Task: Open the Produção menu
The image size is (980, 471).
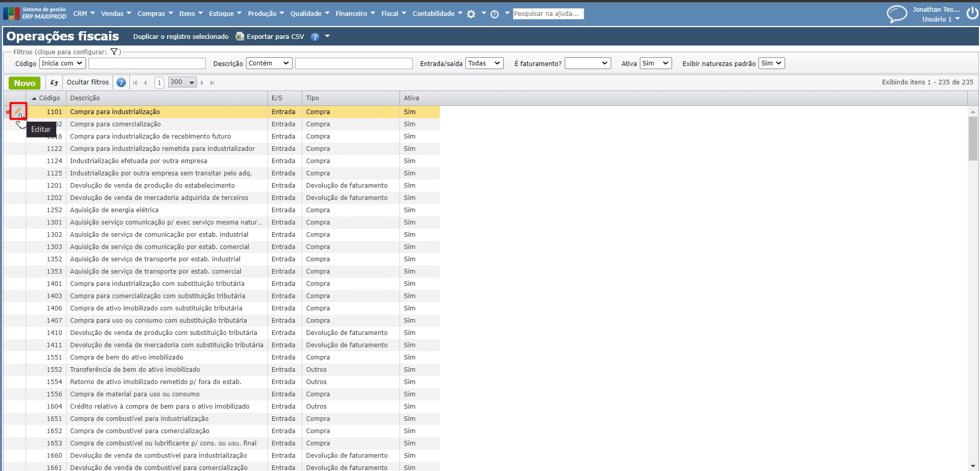Action: (x=266, y=13)
